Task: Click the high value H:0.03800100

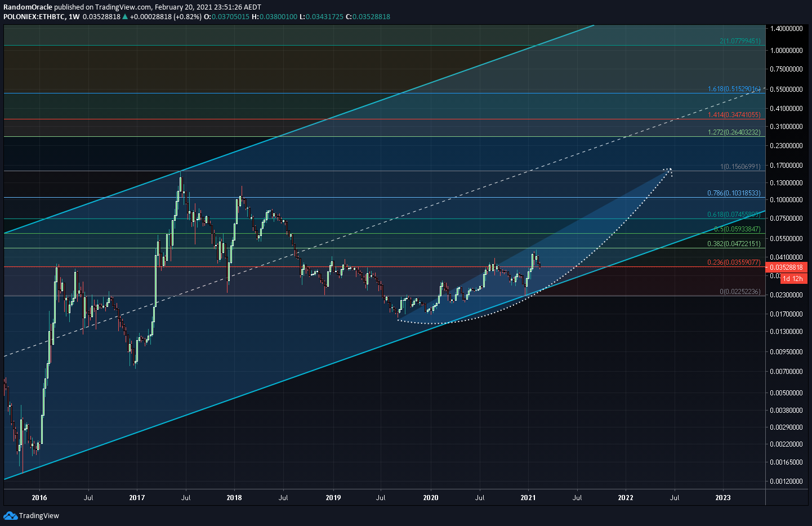Action: tap(274, 17)
